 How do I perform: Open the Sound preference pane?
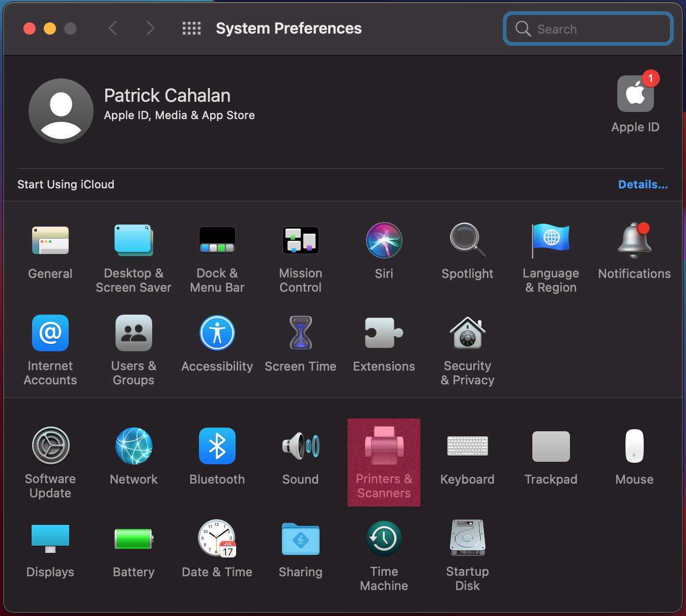(x=300, y=446)
